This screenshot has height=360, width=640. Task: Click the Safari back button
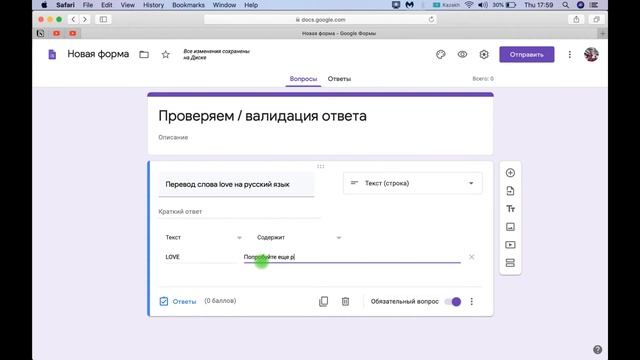click(73, 19)
